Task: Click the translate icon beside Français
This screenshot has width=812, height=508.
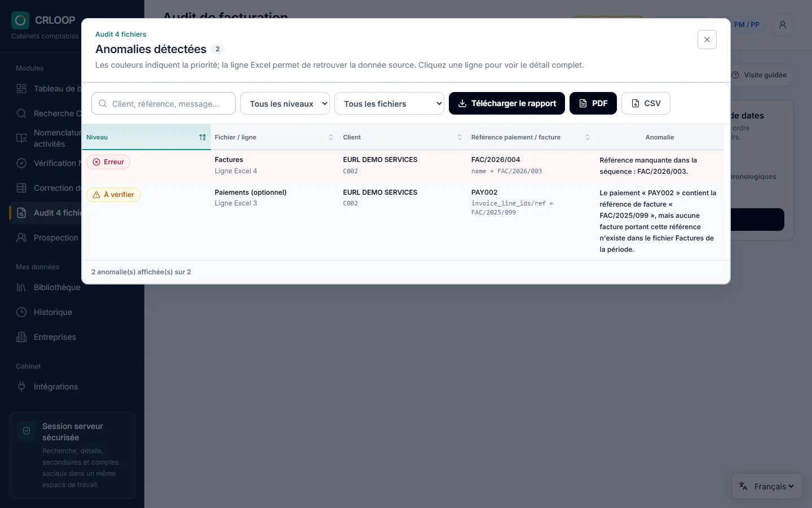Action: click(x=743, y=486)
